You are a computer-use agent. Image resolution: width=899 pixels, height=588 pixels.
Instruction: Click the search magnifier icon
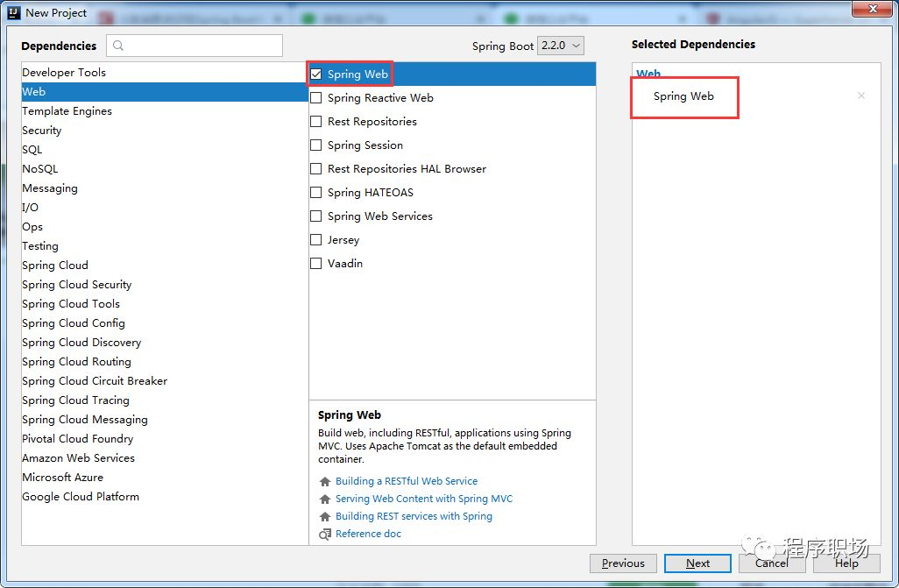coord(118,46)
